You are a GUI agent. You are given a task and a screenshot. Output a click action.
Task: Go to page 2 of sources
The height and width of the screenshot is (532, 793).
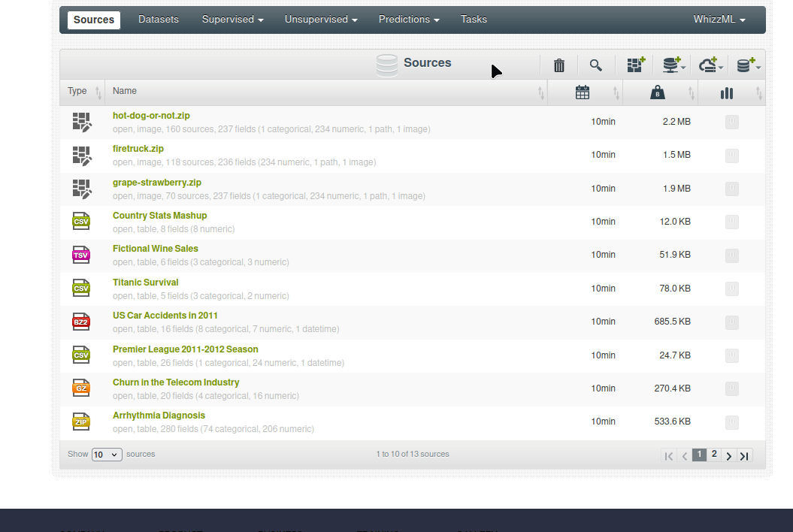714,455
